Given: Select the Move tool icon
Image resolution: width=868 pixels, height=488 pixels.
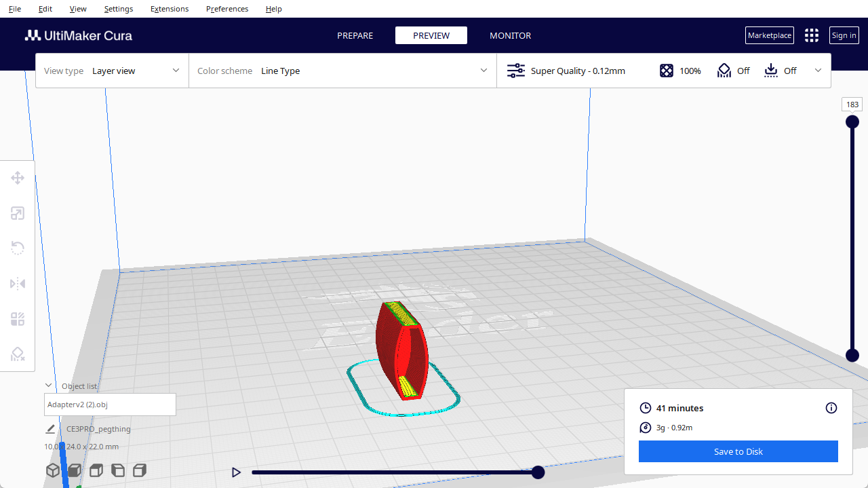Looking at the screenshot, I should (x=18, y=179).
